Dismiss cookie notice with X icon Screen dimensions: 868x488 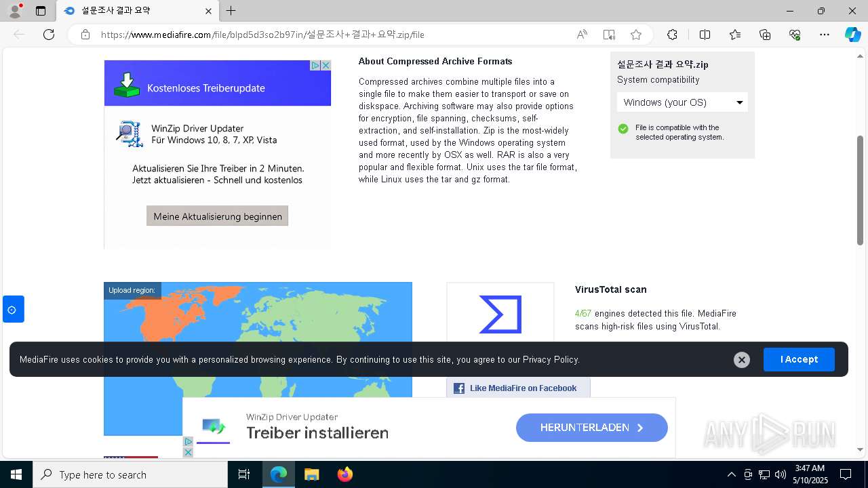pyautogui.click(x=742, y=360)
